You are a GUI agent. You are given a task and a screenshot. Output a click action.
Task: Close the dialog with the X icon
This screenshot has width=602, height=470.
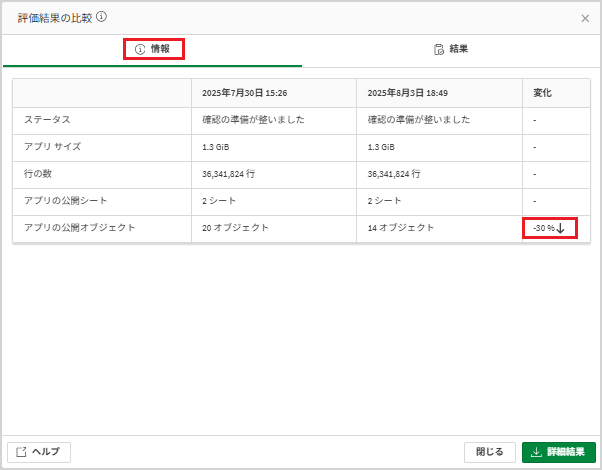(x=585, y=18)
